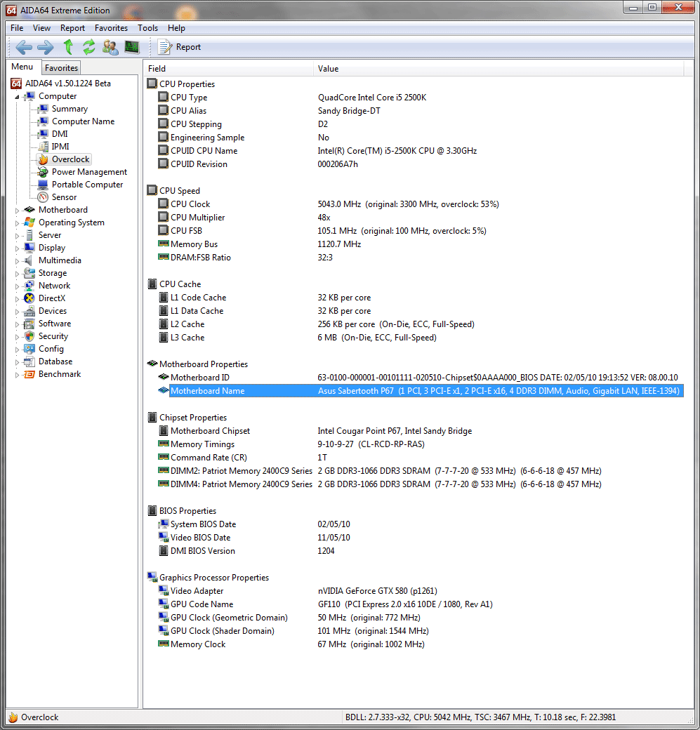Expand the Network tree node
This screenshot has width=700, height=730.
click(x=18, y=286)
